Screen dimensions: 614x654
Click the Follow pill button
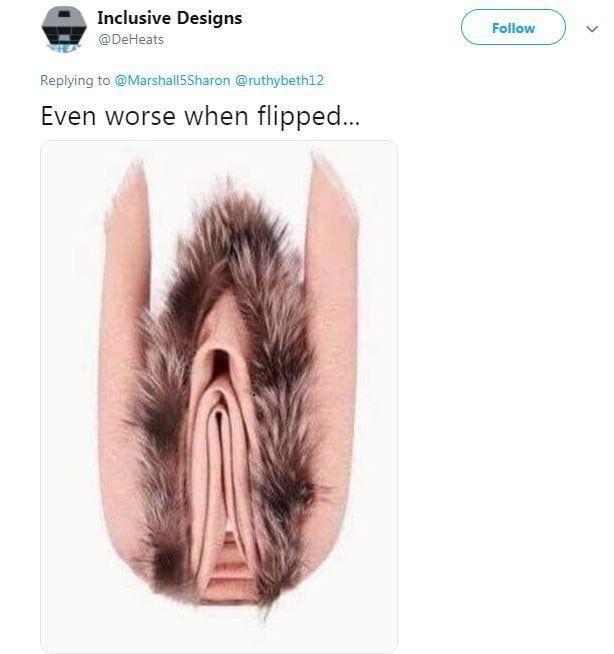coord(513,28)
